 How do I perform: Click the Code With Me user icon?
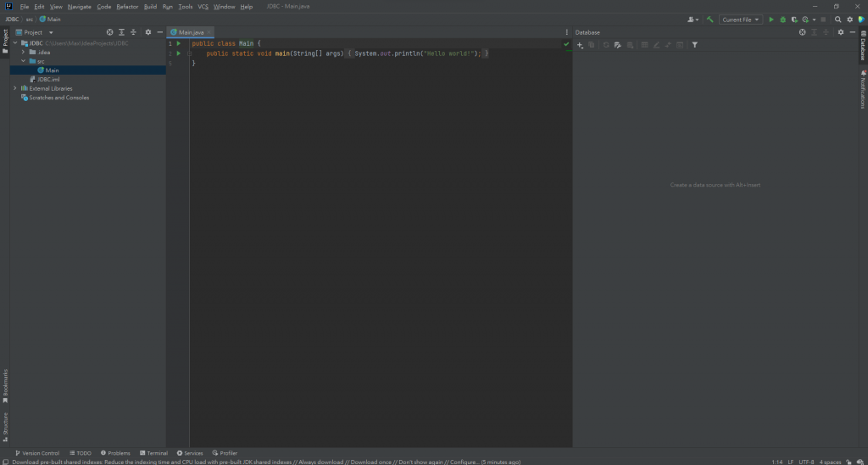(x=691, y=20)
